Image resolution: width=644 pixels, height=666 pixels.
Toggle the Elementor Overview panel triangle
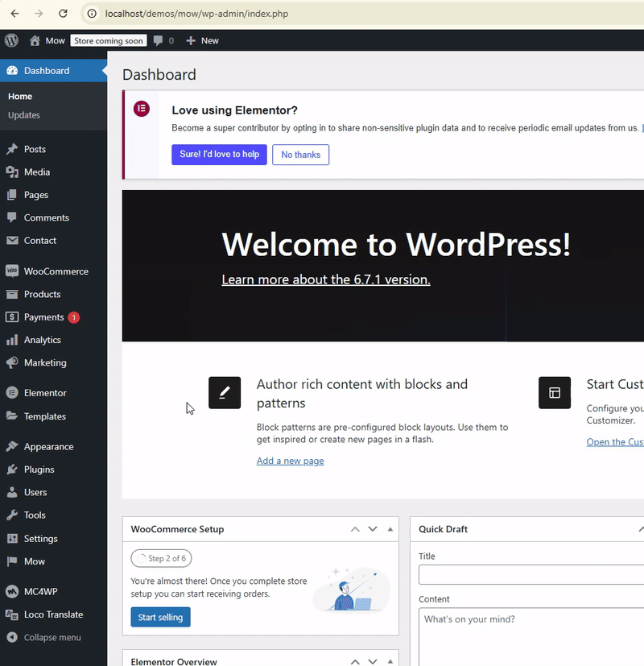click(390, 662)
